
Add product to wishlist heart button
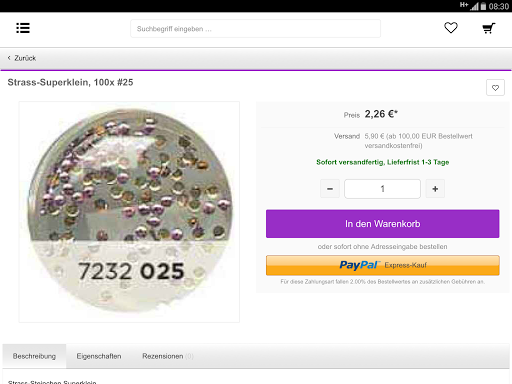495,88
